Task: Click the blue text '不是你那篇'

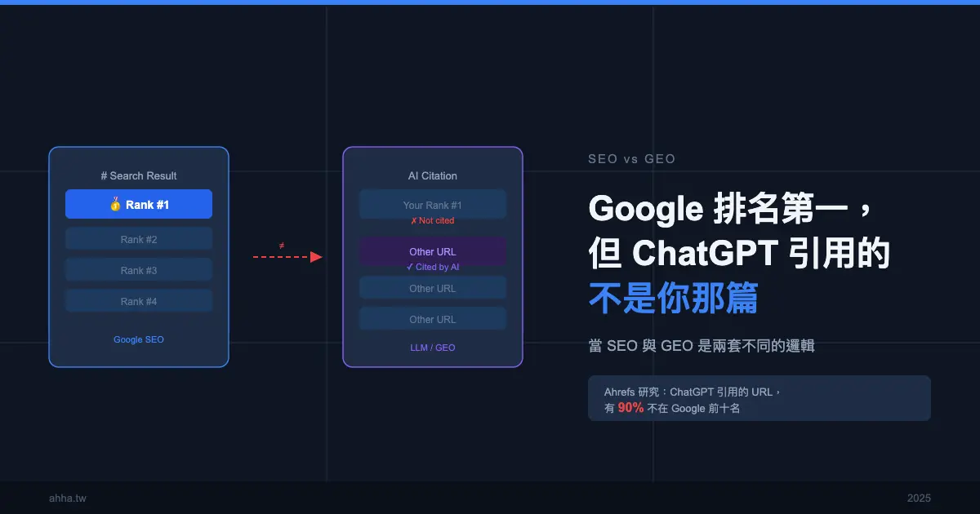Action: point(673,299)
